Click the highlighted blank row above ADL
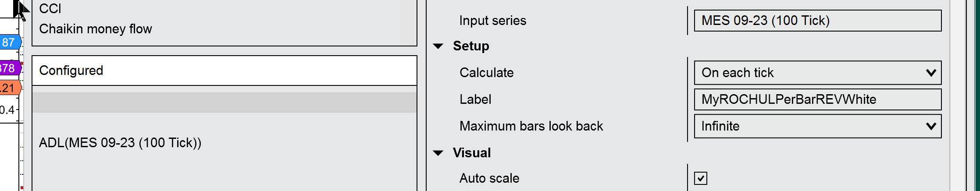The image size is (980, 191). pos(224,103)
